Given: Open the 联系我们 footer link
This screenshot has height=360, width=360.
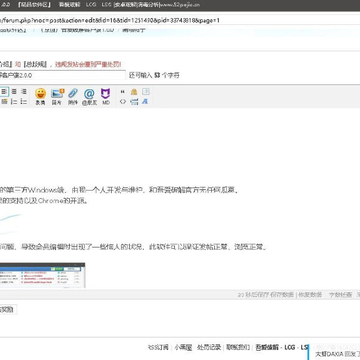Looking at the screenshot, I should pos(238,347).
